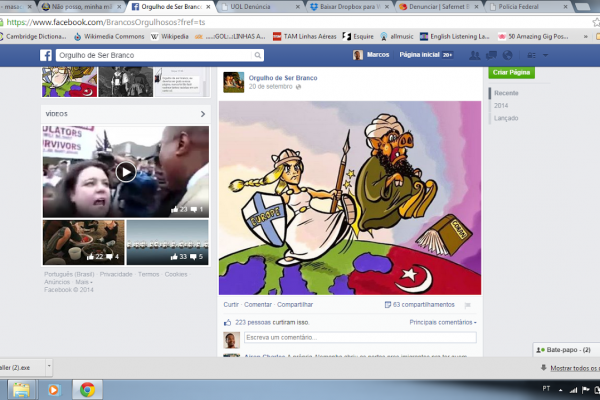
Task: Click the flag icon on the post
Action: tap(467, 305)
